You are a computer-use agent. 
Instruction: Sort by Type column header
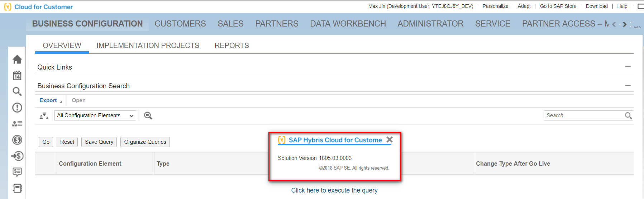coord(163,164)
